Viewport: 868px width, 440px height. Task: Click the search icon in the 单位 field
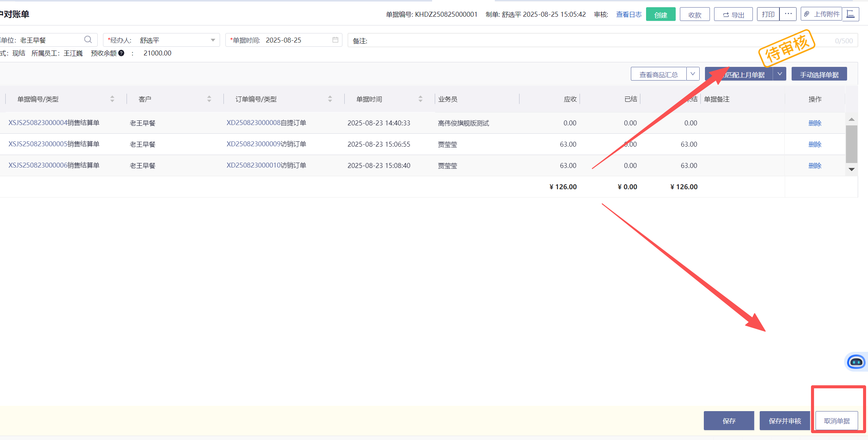88,40
